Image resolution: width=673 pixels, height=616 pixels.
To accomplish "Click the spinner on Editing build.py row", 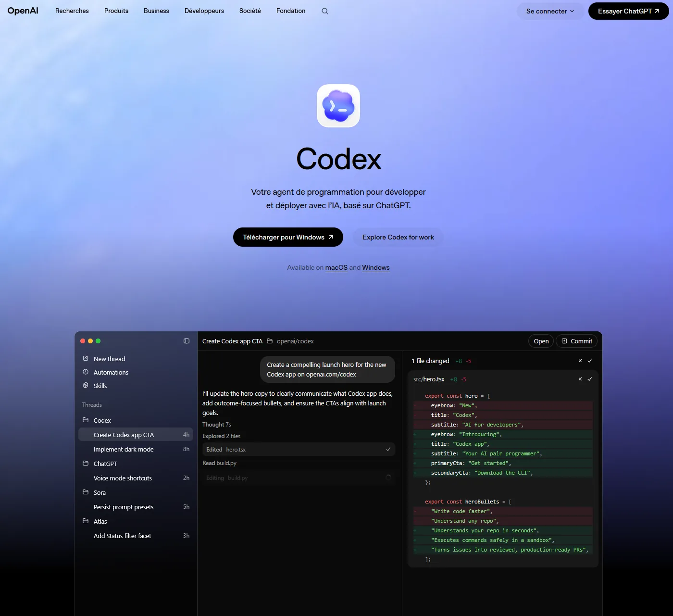I will [388, 478].
